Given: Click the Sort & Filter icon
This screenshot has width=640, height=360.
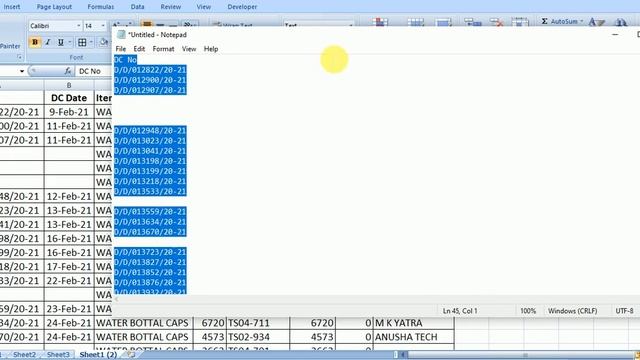Looking at the screenshot, I should click(596, 22).
